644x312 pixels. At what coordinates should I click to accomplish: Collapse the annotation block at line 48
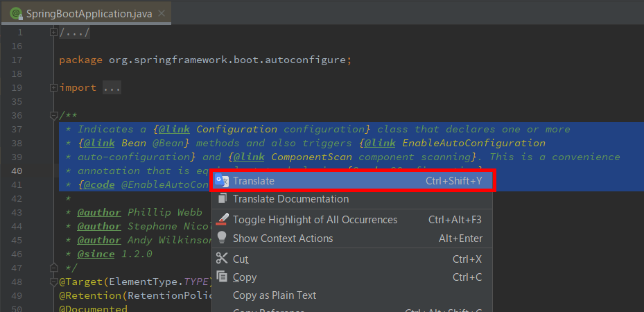[53, 282]
